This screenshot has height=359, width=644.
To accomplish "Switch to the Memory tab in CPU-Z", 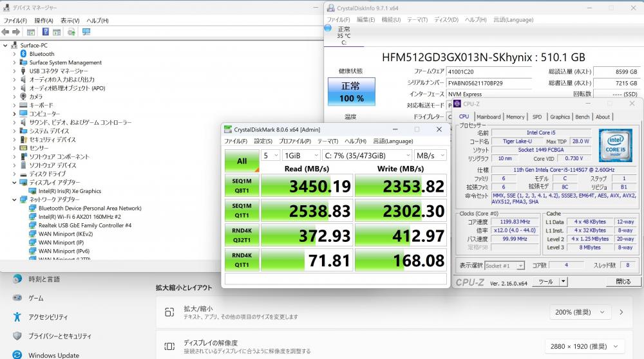I will (x=515, y=117).
